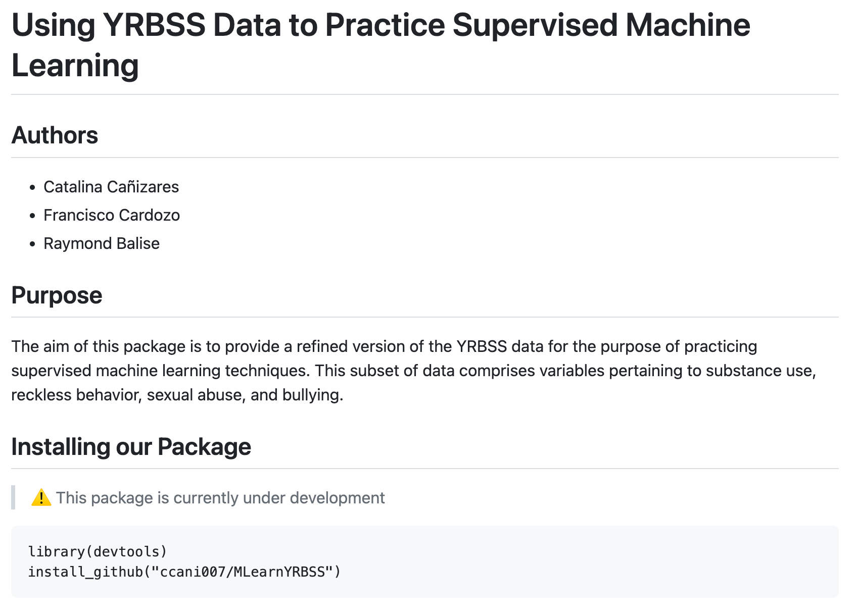Click "ccani007/MLearnYRBSS" string in code
This screenshot has width=855, height=616.
coord(242,572)
